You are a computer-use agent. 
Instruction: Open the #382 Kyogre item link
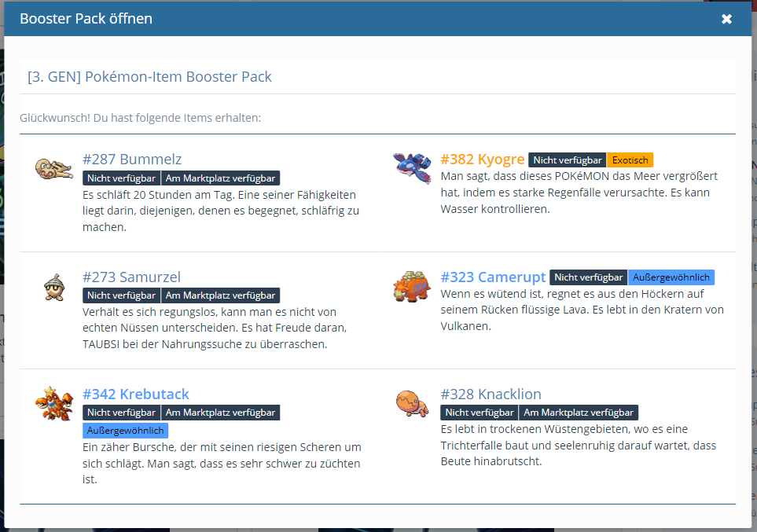pyautogui.click(x=482, y=160)
